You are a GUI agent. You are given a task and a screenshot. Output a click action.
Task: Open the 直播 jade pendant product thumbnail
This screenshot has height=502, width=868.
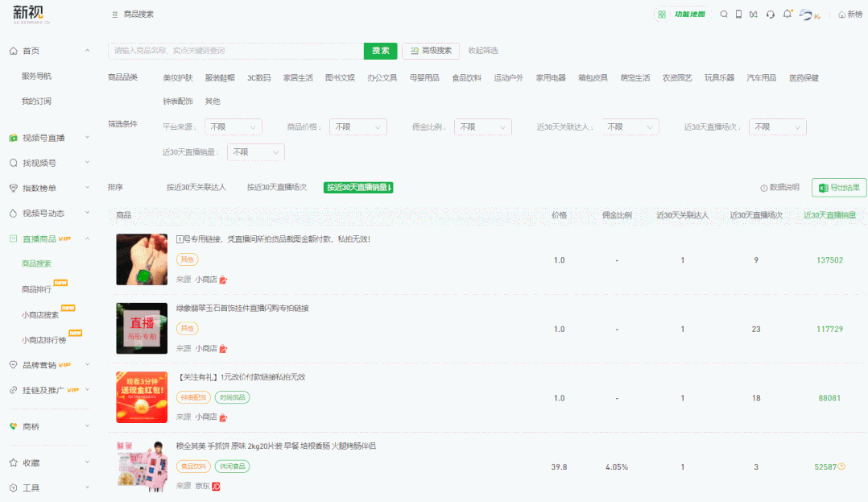tap(142, 329)
